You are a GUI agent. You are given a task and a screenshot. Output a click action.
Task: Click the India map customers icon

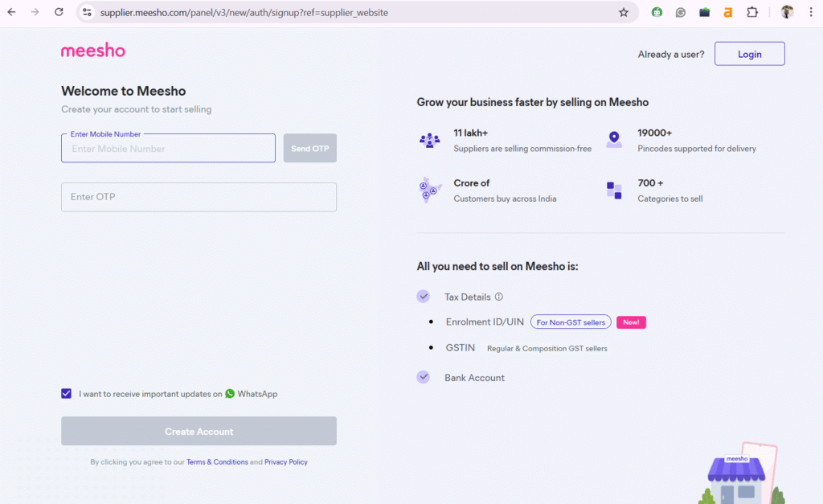430,191
